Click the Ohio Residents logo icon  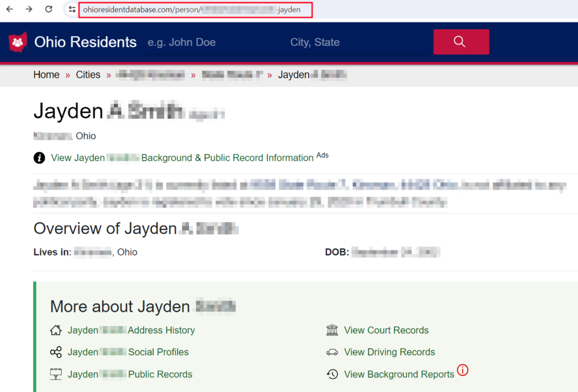tap(17, 42)
